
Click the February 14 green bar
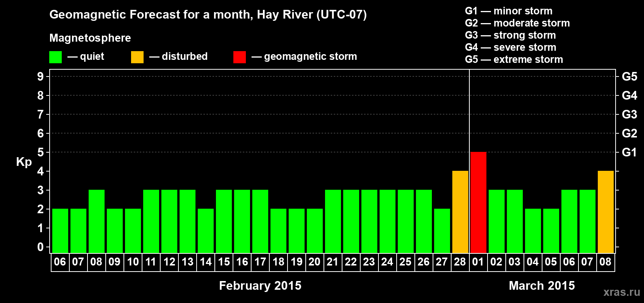[x=205, y=231]
